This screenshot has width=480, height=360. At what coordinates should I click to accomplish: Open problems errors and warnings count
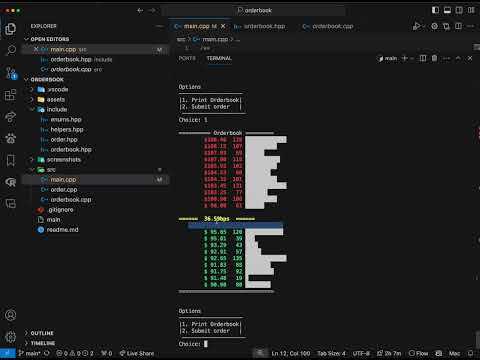point(75,353)
